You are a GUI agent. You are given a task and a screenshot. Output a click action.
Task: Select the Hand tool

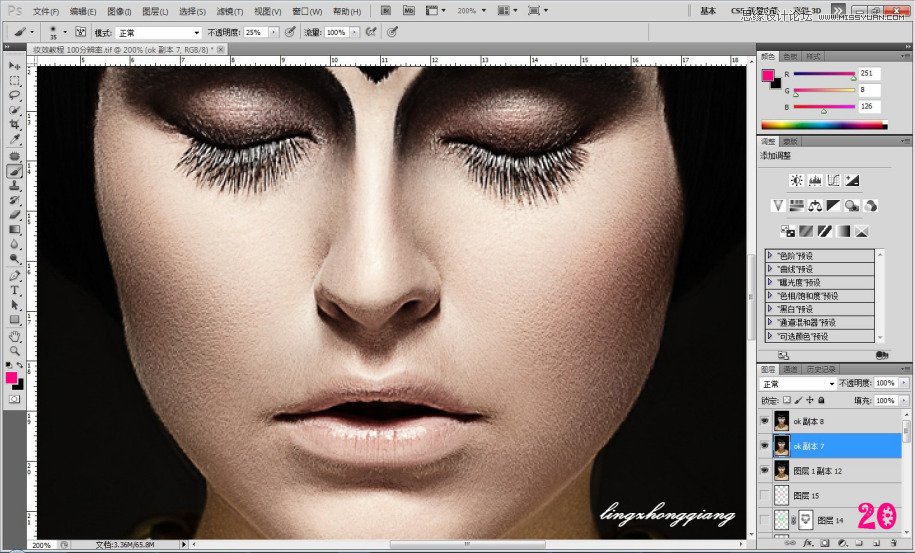pos(14,337)
